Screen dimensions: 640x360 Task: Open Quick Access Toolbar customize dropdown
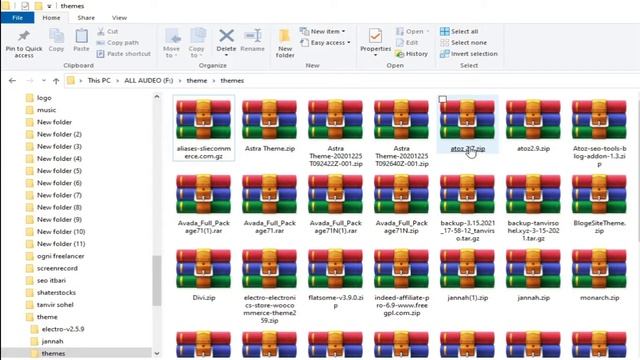49,6
